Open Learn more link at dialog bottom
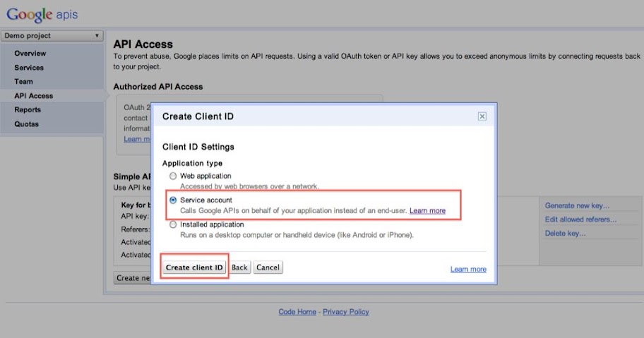Image resolution: width=644 pixels, height=338 pixels. point(468,269)
